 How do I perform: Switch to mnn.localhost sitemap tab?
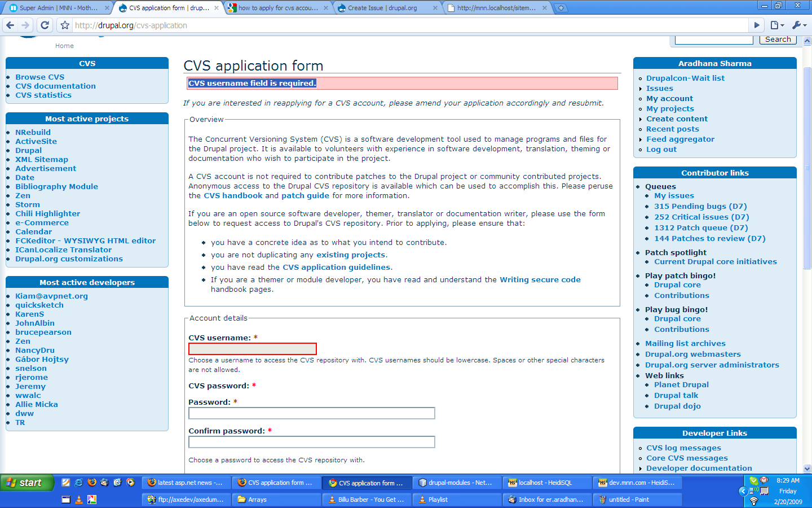click(496, 8)
